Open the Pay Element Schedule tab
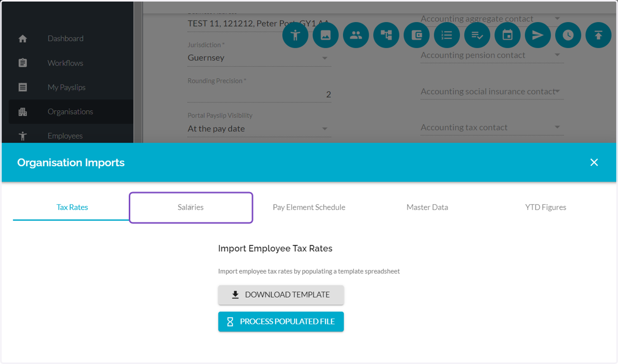 pyautogui.click(x=309, y=207)
